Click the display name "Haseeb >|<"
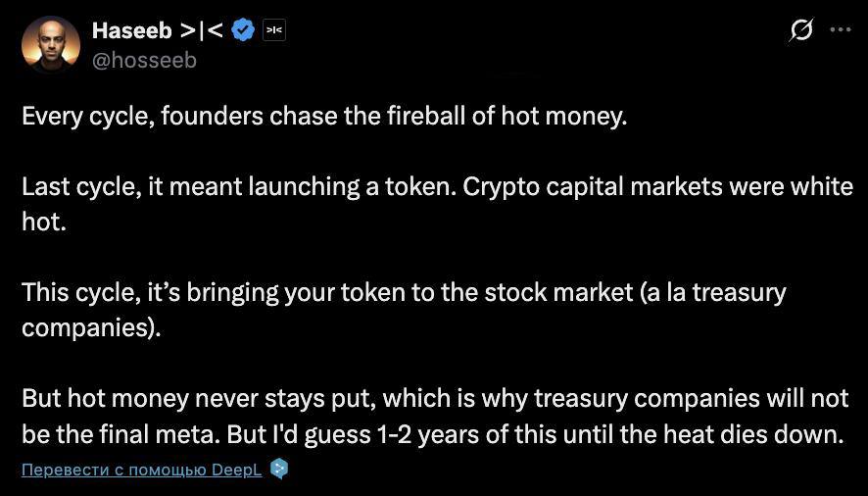 point(158,30)
